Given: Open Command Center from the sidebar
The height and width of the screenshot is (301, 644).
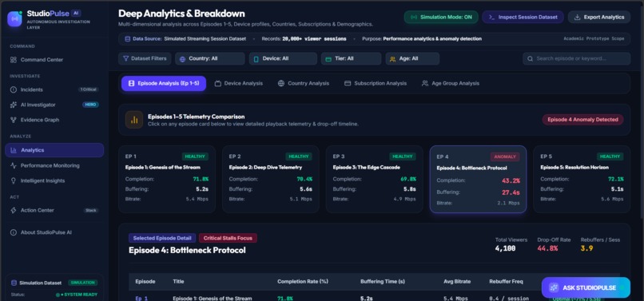Looking at the screenshot, I should (54, 60).
